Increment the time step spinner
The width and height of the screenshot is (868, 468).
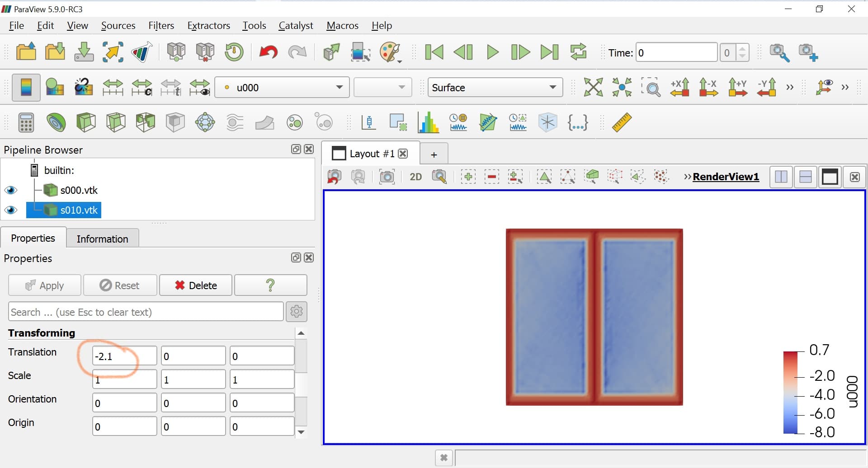click(x=742, y=48)
